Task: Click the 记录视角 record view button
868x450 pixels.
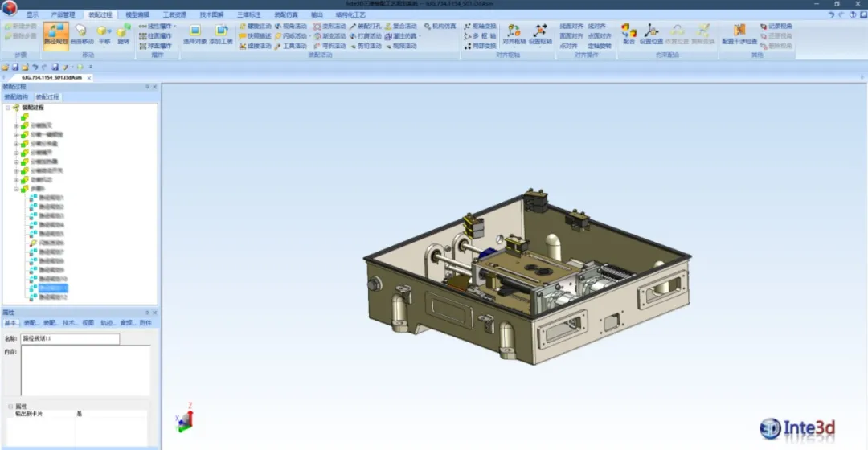Action: 776,26
